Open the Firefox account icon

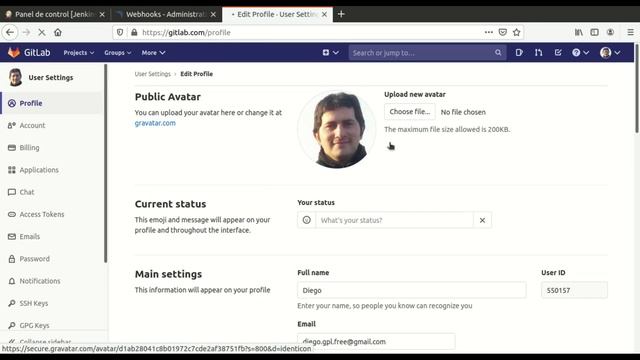(611, 32)
